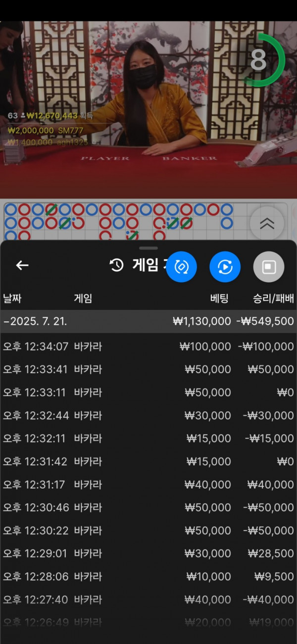Open the 오후 12:28:06 바카라 record
The width and height of the screenshot is (297, 644).
(148, 577)
